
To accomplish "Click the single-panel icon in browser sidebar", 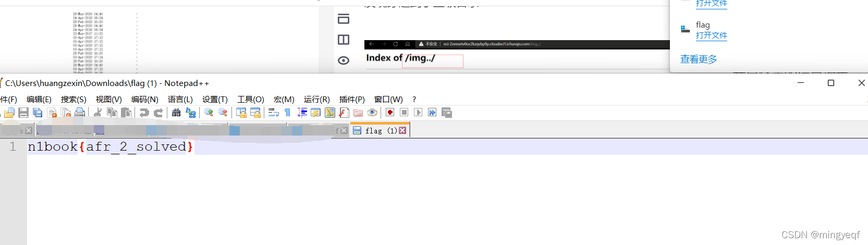I will pos(344,19).
